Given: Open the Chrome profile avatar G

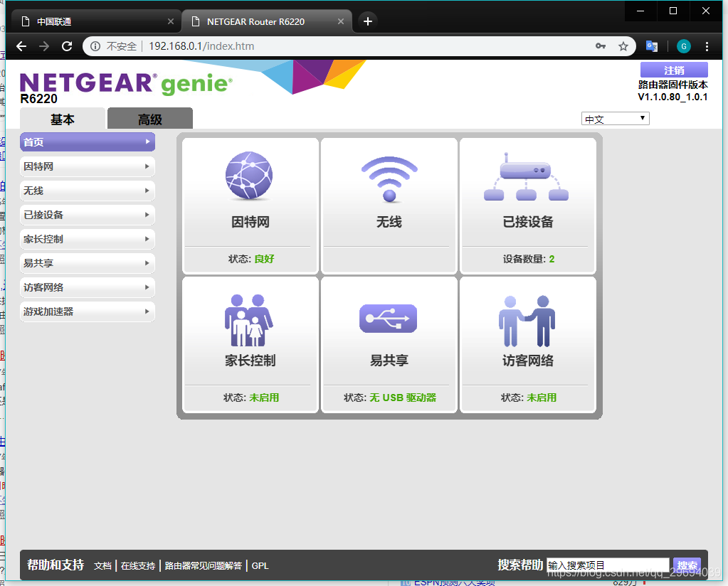Looking at the screenshot, I should pyautogui.click(x=683, y=46).
